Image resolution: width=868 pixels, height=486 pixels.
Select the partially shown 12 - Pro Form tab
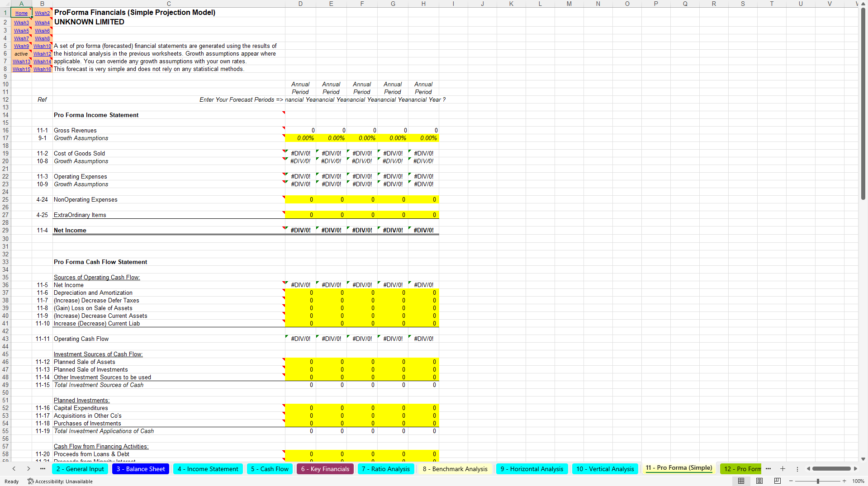740,469
